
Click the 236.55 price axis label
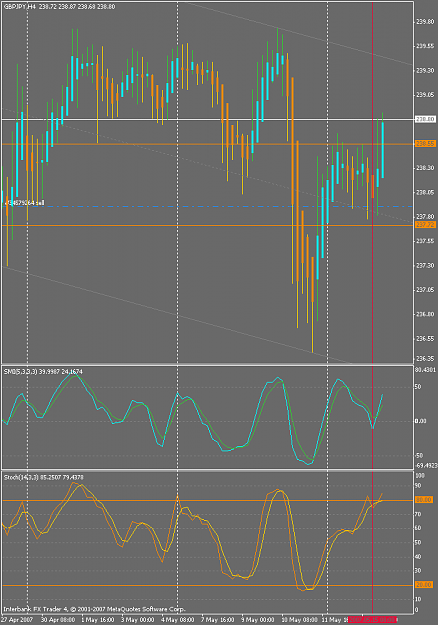click(x=425, y=338)
